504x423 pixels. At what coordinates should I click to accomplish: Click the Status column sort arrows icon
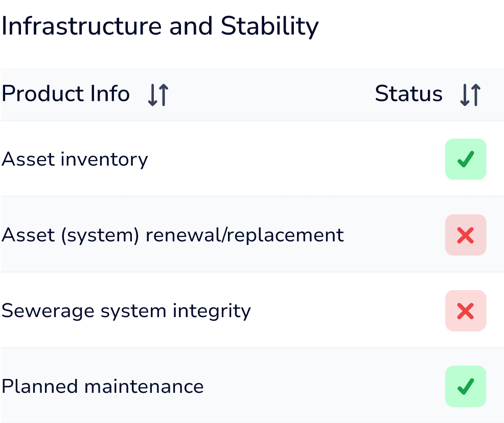pos(470,95)
